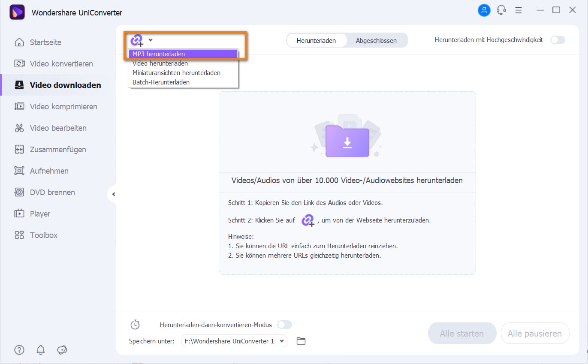This screenshot has width=588, height=364.
Task: Collapse the sidebar with the arrow handle
Action: point(113,194)
